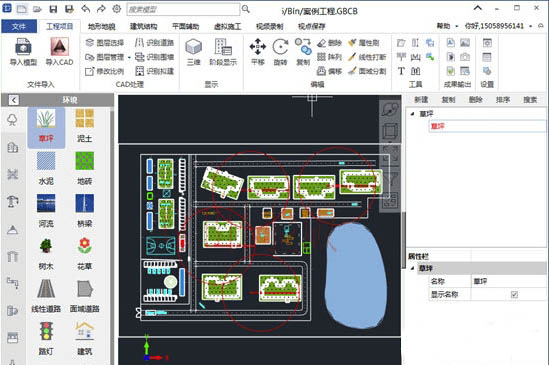549x365 pixels.
Task: Select the tower crane sidebar category
Action: [x=13, y=201]
